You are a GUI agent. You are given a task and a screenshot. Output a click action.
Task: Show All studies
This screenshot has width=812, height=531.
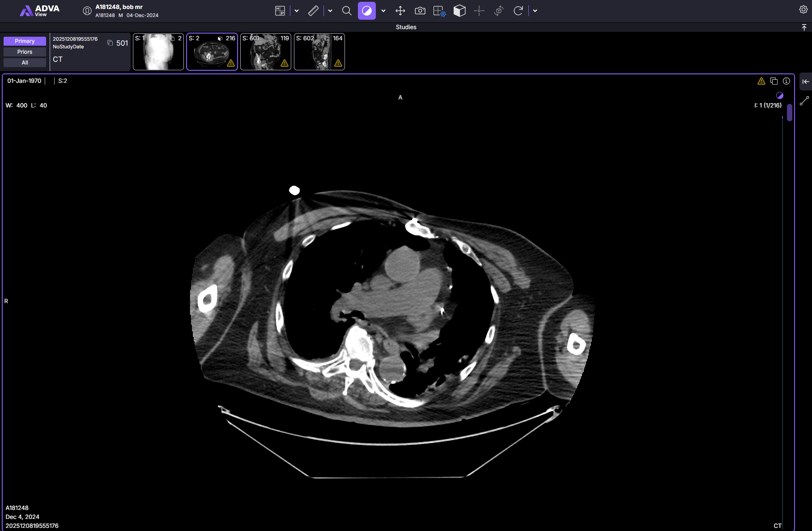pos(25,63)
